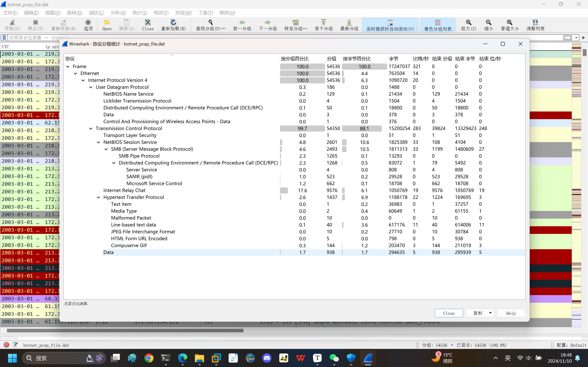Click the apply filter arrow button
Image resolution: width=588 pixels, height=367 pixels.
567,38
